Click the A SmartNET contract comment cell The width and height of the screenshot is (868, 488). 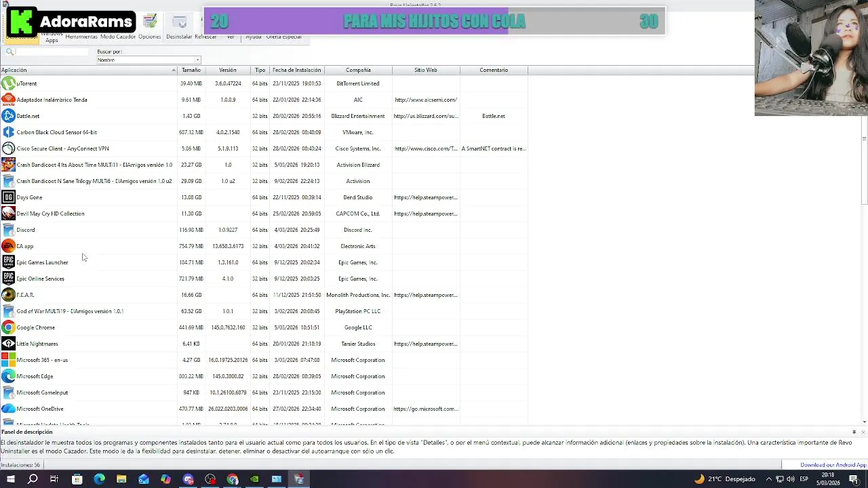494,148
